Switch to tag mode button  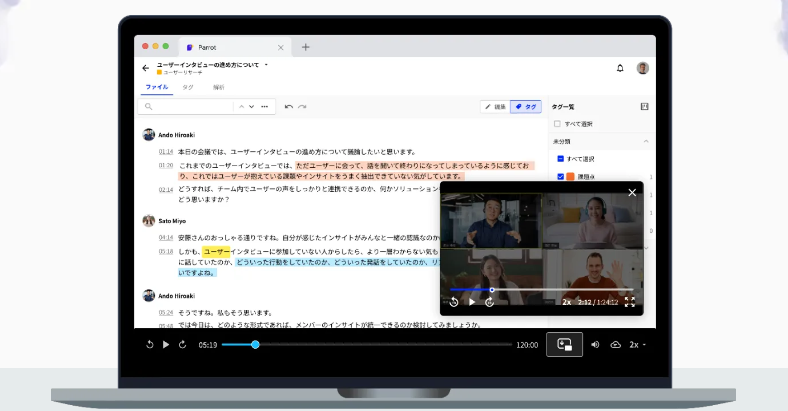point(526,107)
